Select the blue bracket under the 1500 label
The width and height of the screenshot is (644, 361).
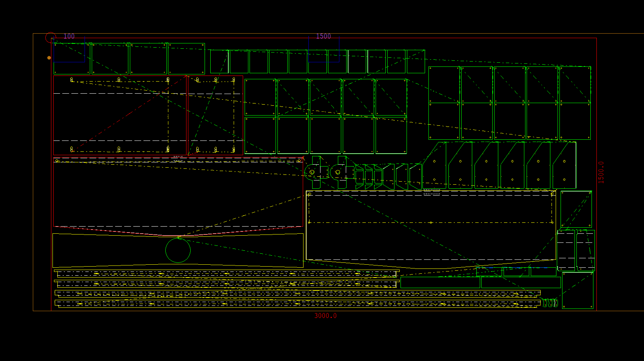coord(324,49)
